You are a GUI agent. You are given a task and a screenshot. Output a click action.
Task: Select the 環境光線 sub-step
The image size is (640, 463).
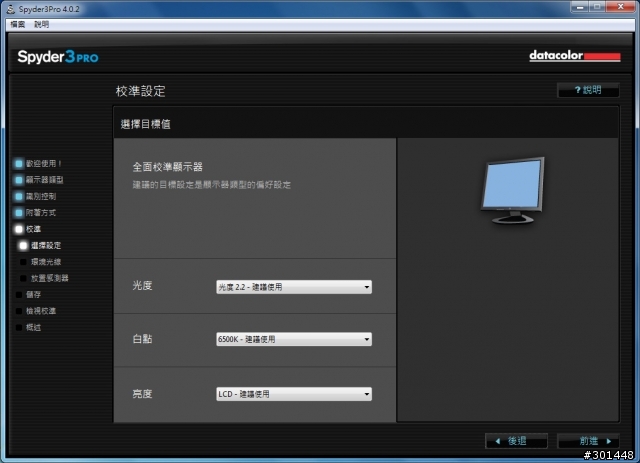40,262
